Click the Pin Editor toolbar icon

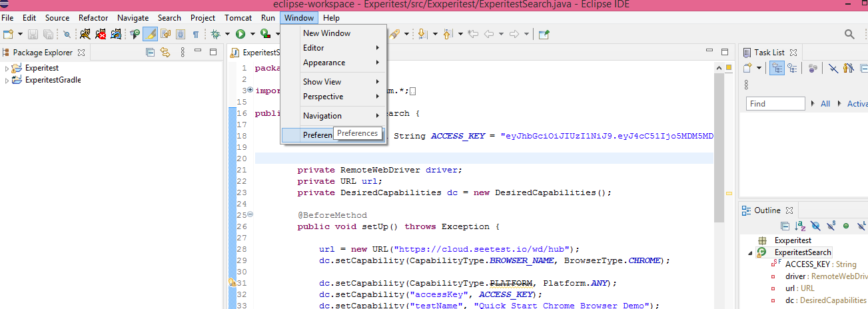pos(544,34)
